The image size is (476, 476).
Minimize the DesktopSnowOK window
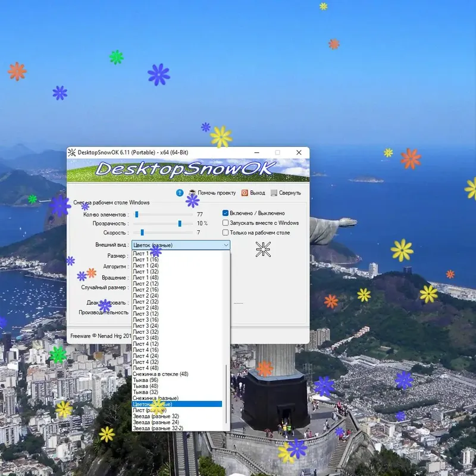(257, 152)
